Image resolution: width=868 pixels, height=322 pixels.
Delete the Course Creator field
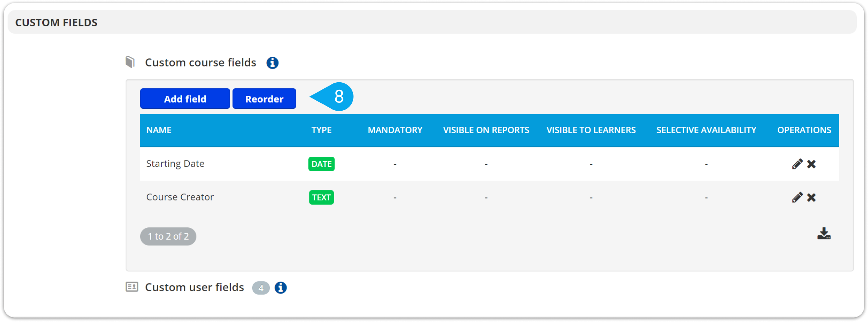coord(811,197)
